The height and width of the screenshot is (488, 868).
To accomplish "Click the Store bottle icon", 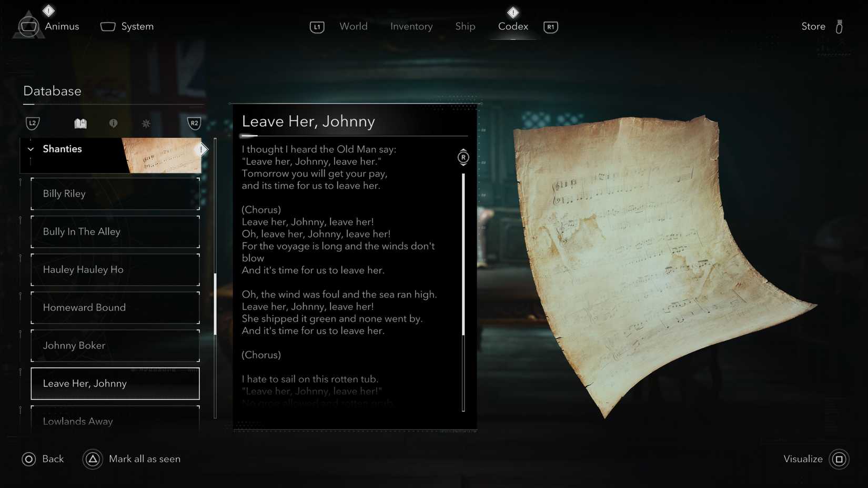I will click(x=839, y=26).
